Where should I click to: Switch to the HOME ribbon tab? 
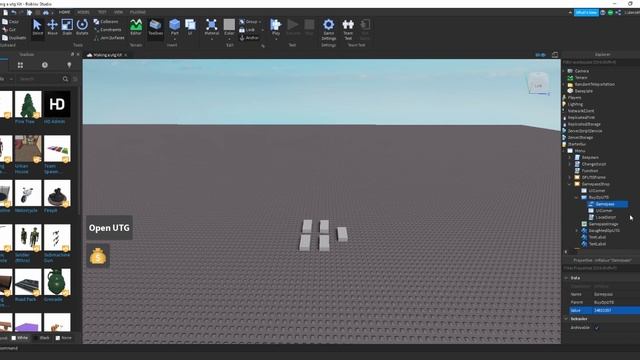point(64,12)
